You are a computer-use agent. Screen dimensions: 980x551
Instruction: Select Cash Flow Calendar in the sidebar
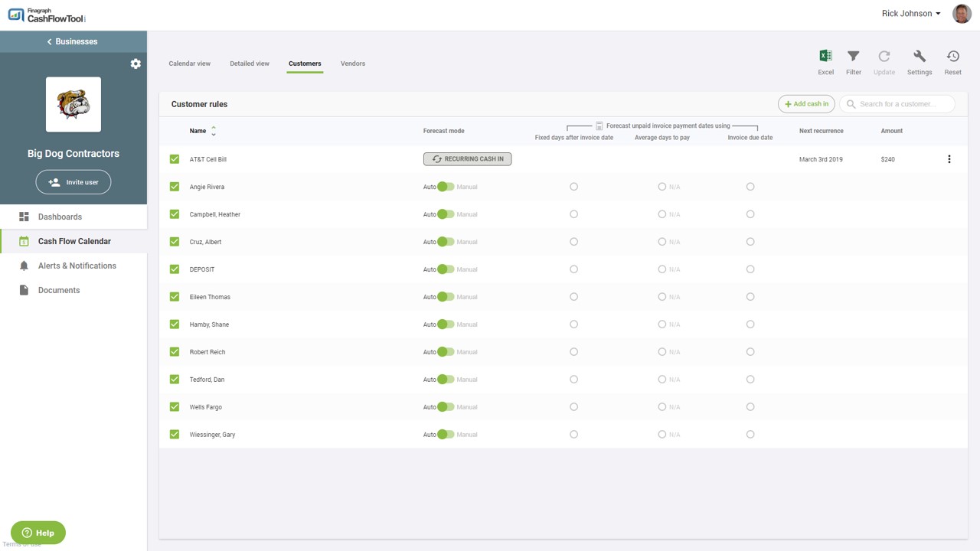tap(73, 241)
